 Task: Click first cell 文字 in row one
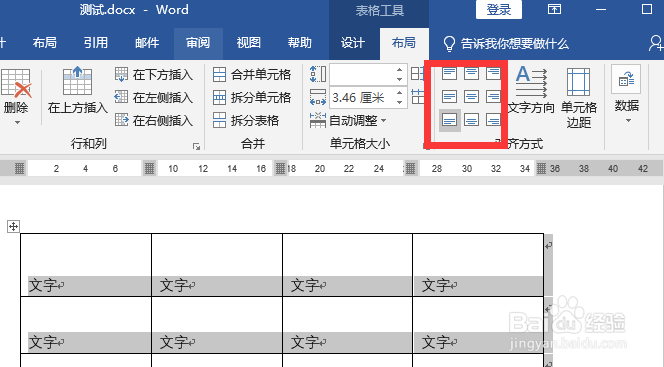pos(42,286)
